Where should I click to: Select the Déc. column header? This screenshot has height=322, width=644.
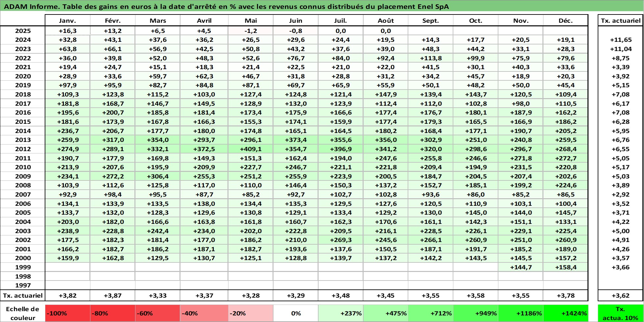pos(565,20)
